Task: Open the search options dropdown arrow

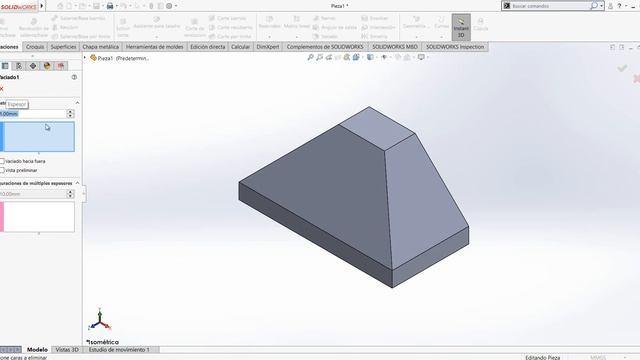Action: click(x=601, y=6)
